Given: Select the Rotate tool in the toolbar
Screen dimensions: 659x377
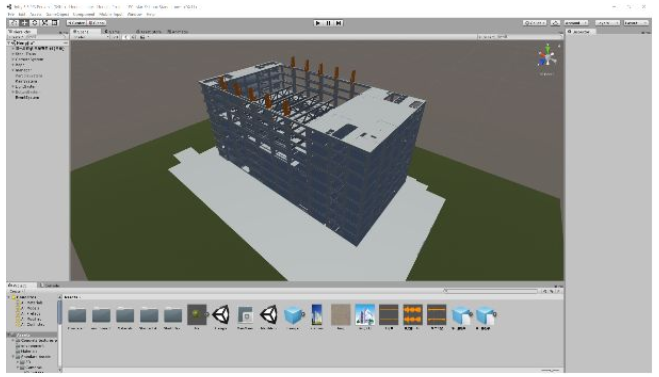Looking at the screenshot, I should 34,23.
